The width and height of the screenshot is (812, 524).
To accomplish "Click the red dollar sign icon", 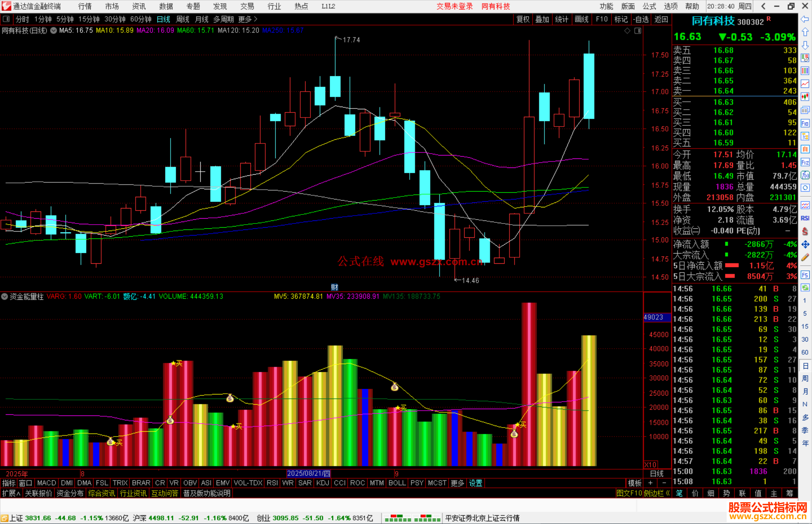I will coord(805,231).
